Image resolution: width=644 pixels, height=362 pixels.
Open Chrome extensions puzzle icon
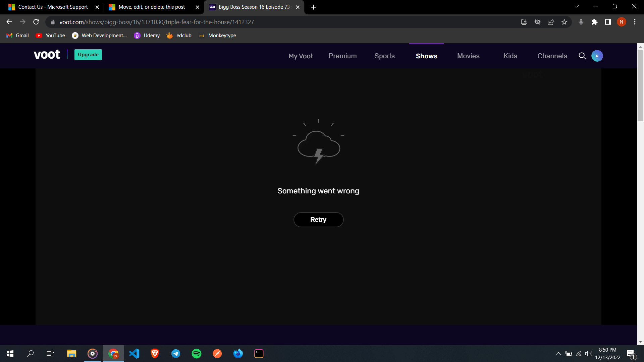point(594,22)
